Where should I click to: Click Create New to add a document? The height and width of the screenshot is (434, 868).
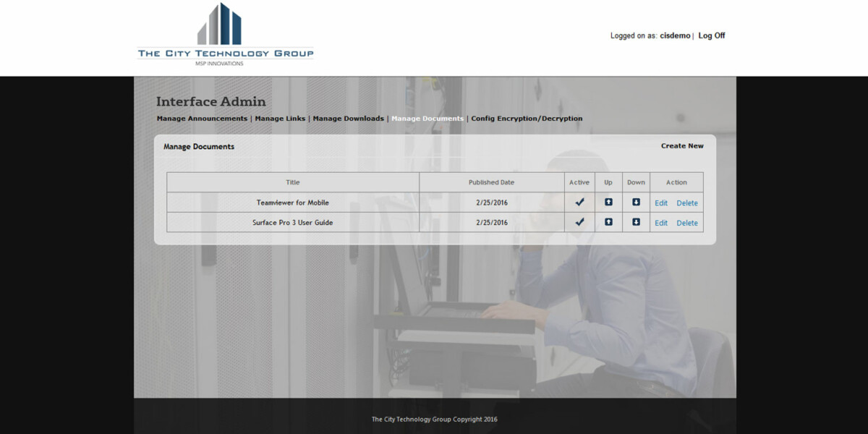point(682,145)
